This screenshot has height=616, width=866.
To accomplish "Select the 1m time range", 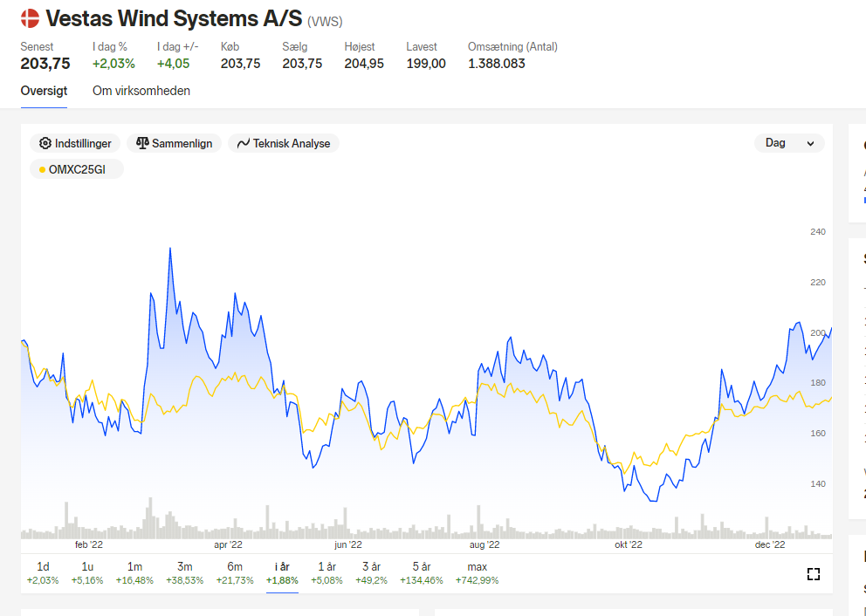I will [134, 573].
